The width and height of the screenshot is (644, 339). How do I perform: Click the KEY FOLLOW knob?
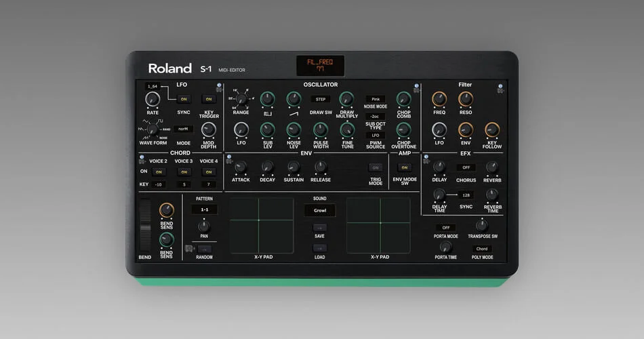[x=492, y=129]
